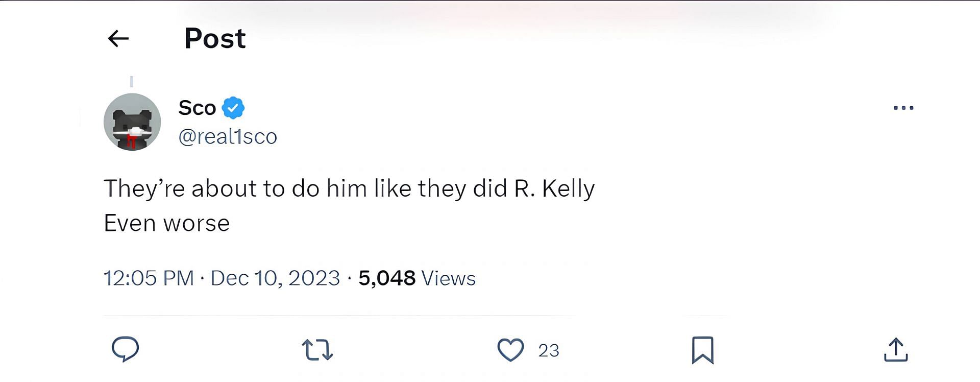Viewport: 980px width, 382px height.
Task: Go back using the left arrow
Action: (x=118, y=38)
